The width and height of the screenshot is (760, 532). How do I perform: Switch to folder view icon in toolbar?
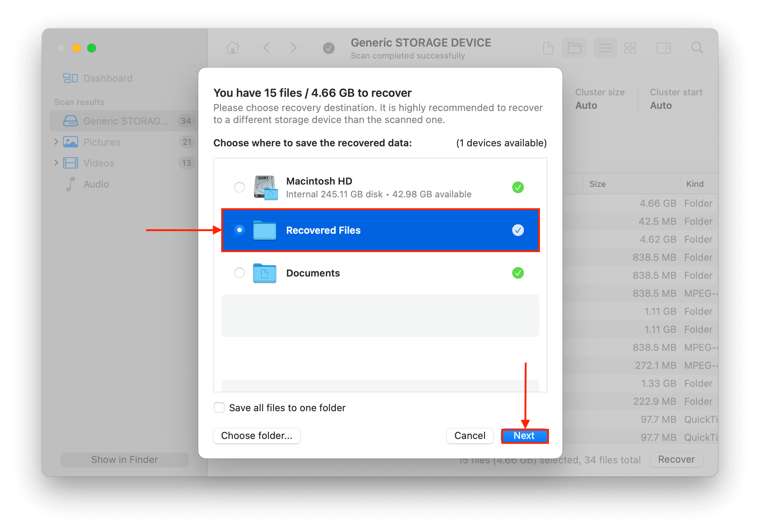pyautogui.click(x=575, y=48)
